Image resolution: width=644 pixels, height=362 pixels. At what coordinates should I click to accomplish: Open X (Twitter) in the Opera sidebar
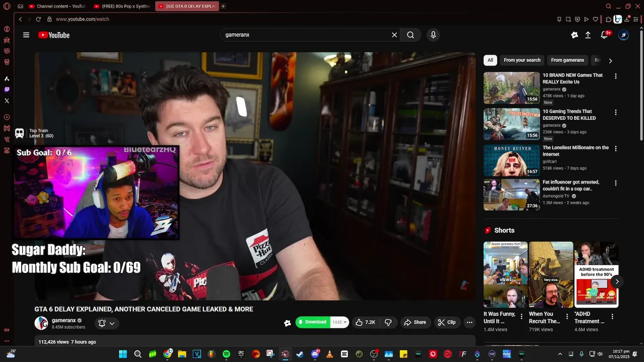[x=7, y=101]
